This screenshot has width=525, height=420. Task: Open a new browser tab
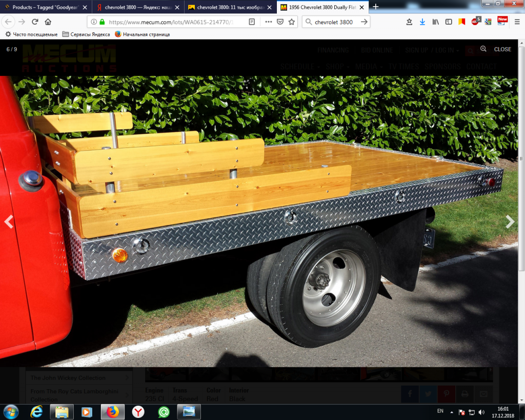(376, 7)
